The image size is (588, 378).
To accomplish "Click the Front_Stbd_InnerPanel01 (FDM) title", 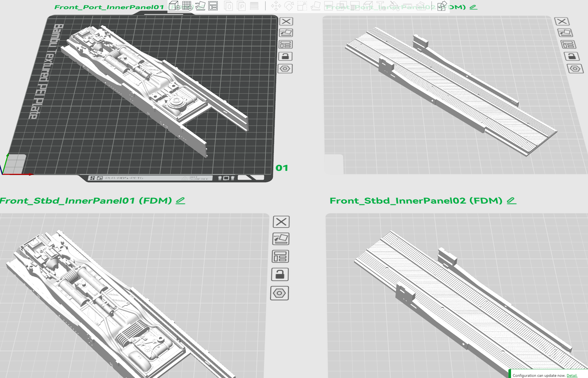I will 86,201.
